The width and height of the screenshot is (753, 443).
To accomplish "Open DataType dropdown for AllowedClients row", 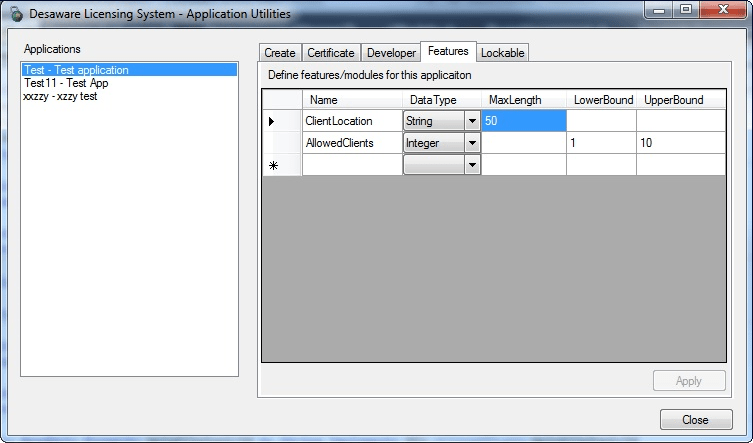I will coord(472,143).
